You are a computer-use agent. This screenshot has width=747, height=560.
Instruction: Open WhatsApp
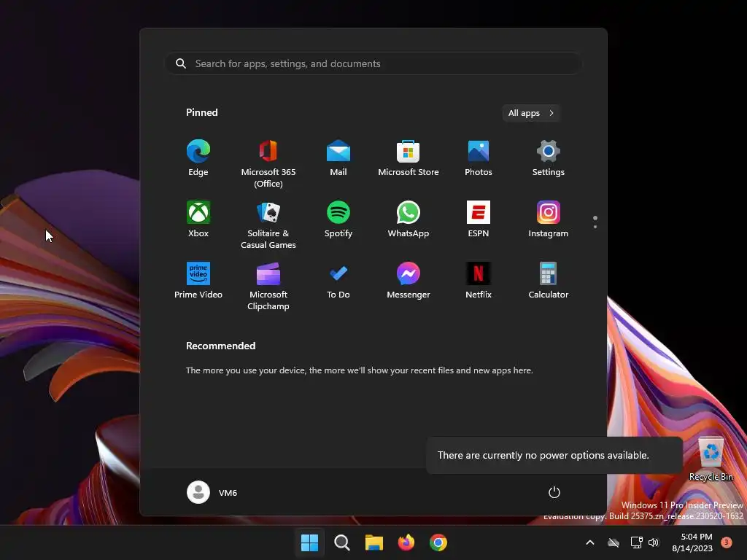409,219
